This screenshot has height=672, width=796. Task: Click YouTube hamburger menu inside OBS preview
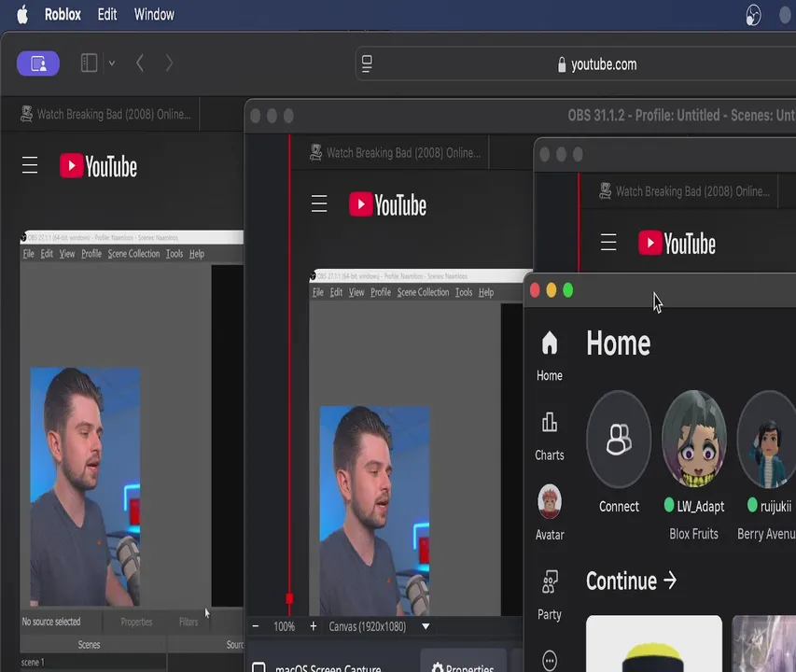pyautogui.click(x=319, y=204)
